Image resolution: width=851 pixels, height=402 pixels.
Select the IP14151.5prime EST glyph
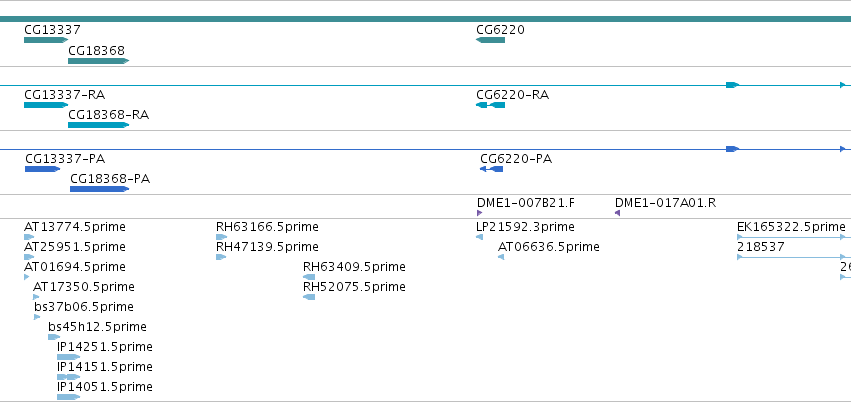(x=68, y=377)
